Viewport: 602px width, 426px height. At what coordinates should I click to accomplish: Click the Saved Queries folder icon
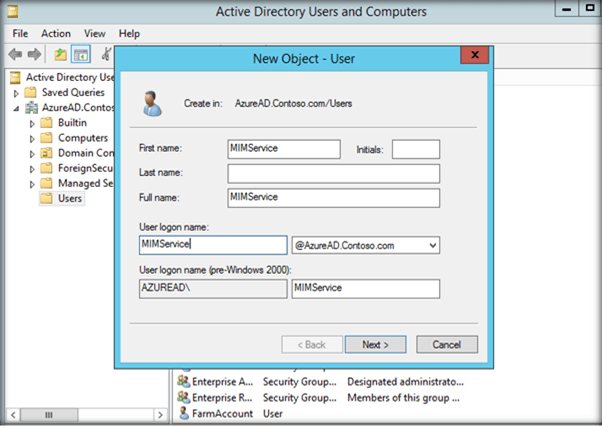(30, 92)
